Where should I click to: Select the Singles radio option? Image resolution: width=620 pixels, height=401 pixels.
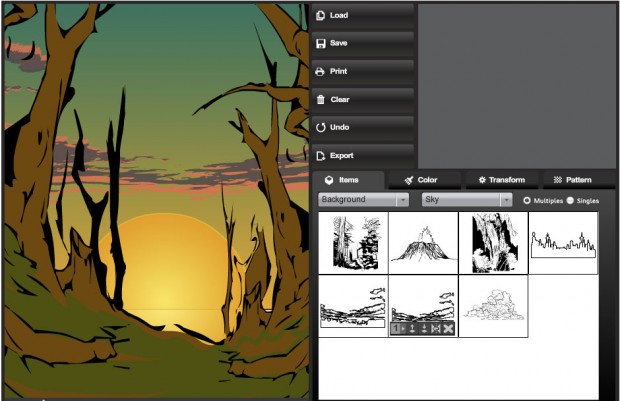(570, 200)
